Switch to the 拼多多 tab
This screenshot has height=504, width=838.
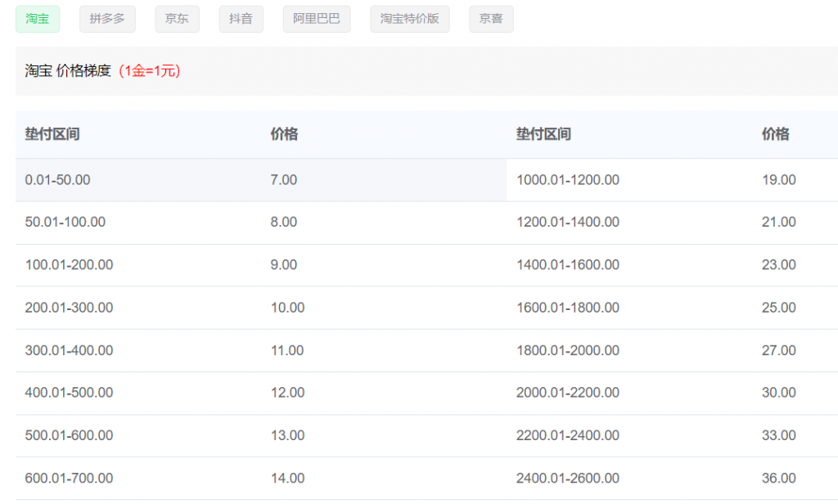107,19
